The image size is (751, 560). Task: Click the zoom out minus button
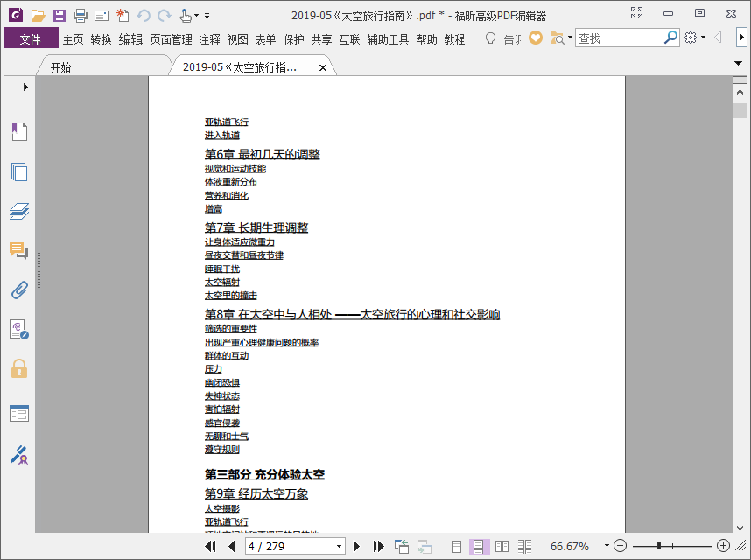coord(620,546)
